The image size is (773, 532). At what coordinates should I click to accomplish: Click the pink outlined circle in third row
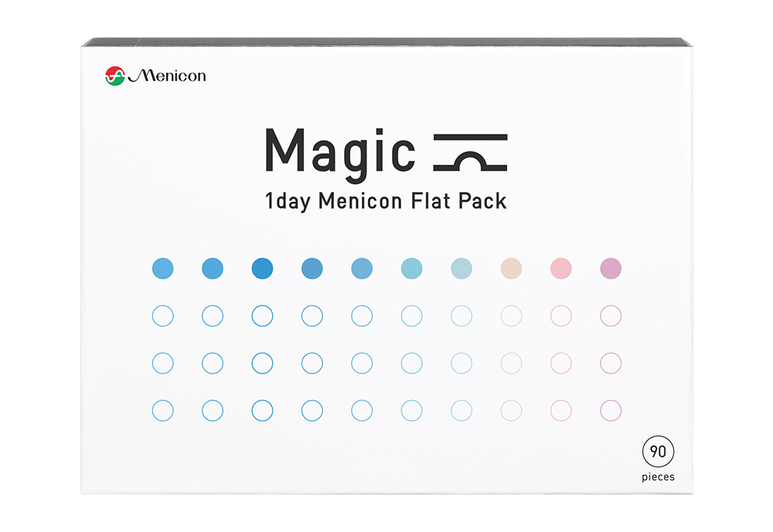click(x=561, y=363)
